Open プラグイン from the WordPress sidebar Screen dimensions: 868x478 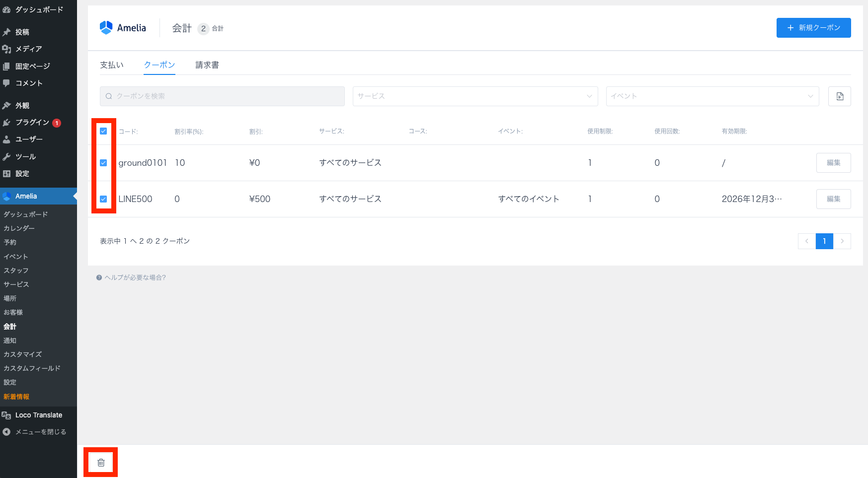coord(32,123)
